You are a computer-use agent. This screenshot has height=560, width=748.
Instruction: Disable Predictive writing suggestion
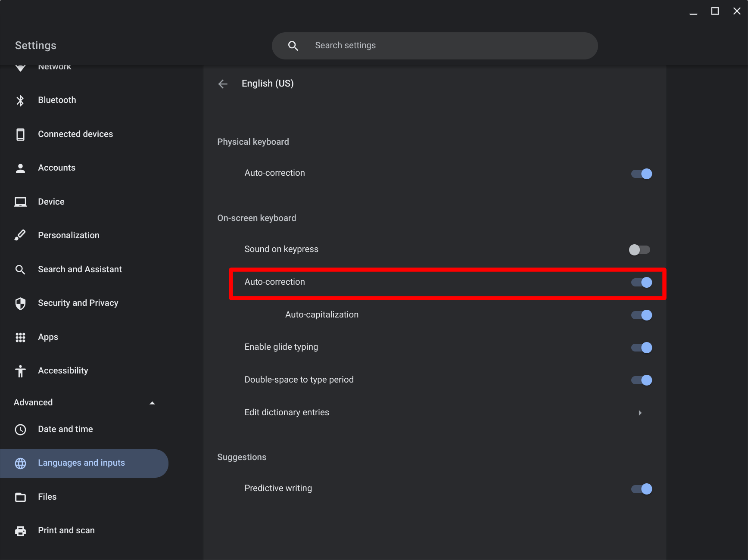pyautogui.click(x=641, y=489)
